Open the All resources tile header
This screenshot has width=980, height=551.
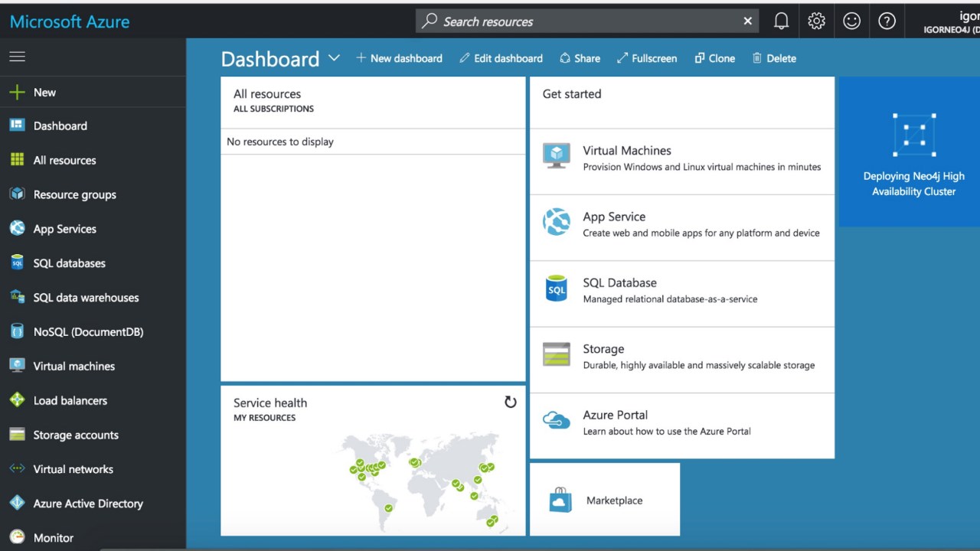point(373,102)
